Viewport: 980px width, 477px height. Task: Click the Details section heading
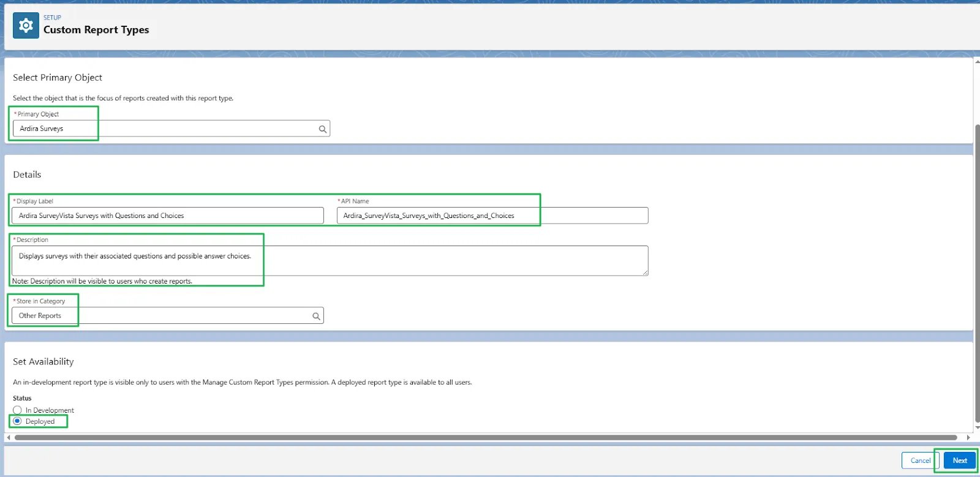[x=27, y=175]
